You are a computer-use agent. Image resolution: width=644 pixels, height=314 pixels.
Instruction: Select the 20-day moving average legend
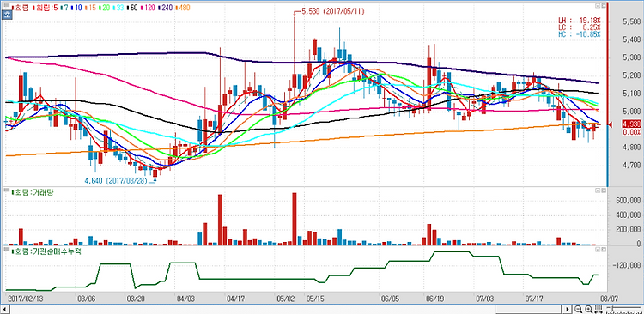tap(104, 8)
